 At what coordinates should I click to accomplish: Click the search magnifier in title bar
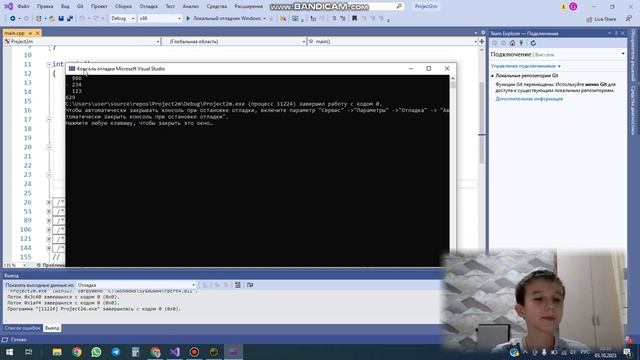point(399,7)
